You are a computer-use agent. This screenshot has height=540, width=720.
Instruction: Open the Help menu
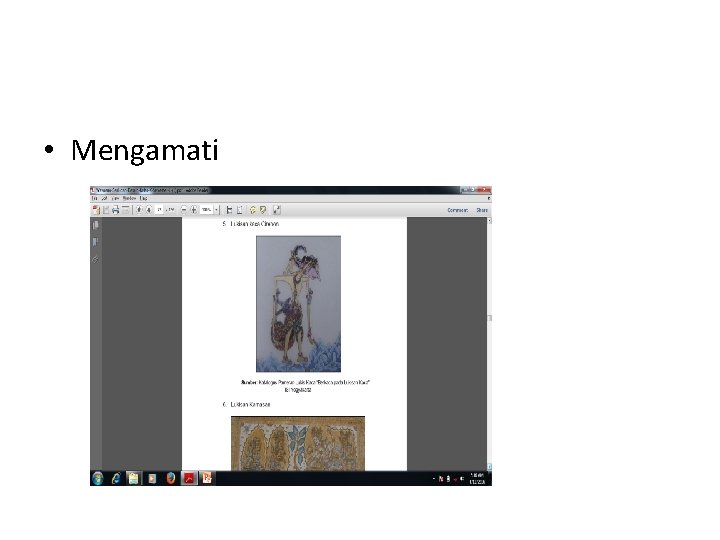click(x=143, y=198)
